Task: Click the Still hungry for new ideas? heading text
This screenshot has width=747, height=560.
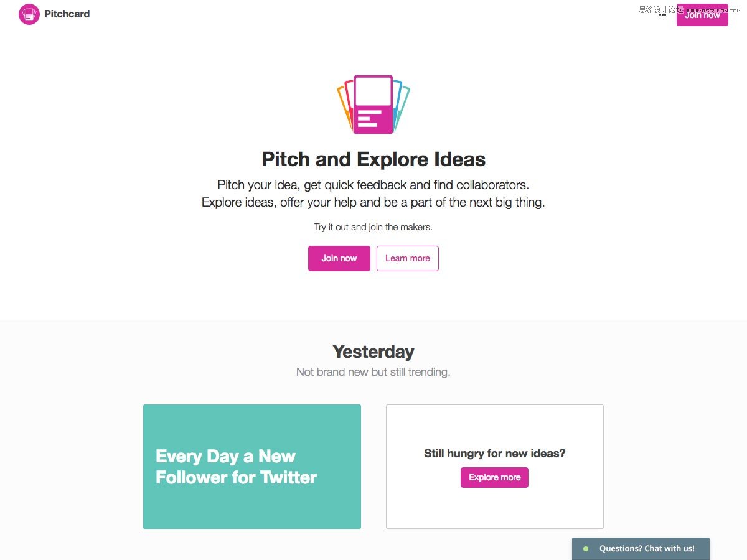Action: 495,454
